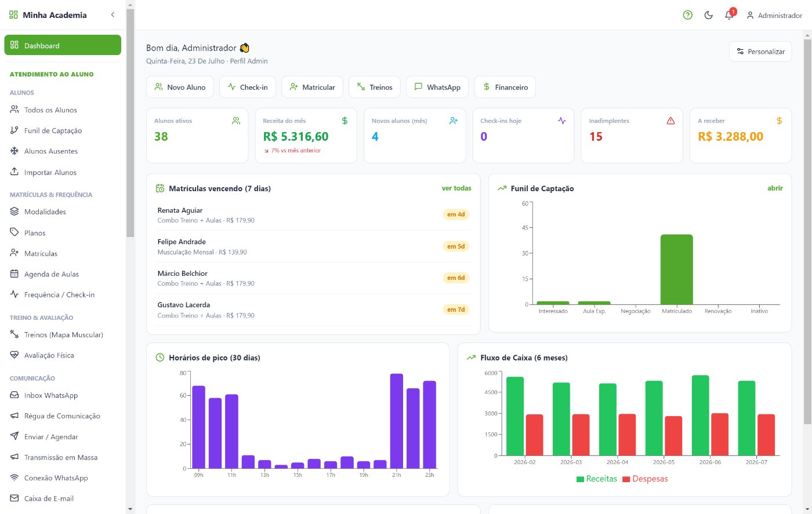
Task: Click the 'em 7d' badge
Action: [x=456, y=309]
